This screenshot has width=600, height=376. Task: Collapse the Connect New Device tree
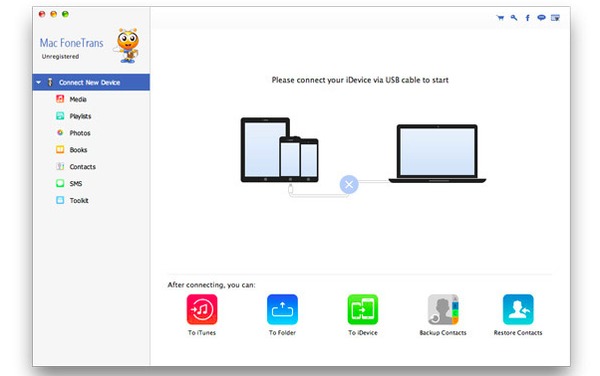coord(39,82)
